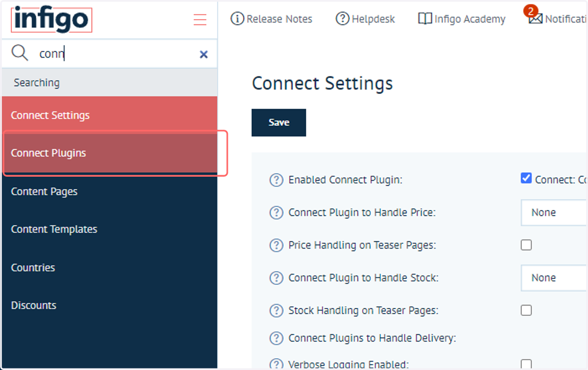
Task: Click the Searching label in sidebar
Action: (37, 82)
